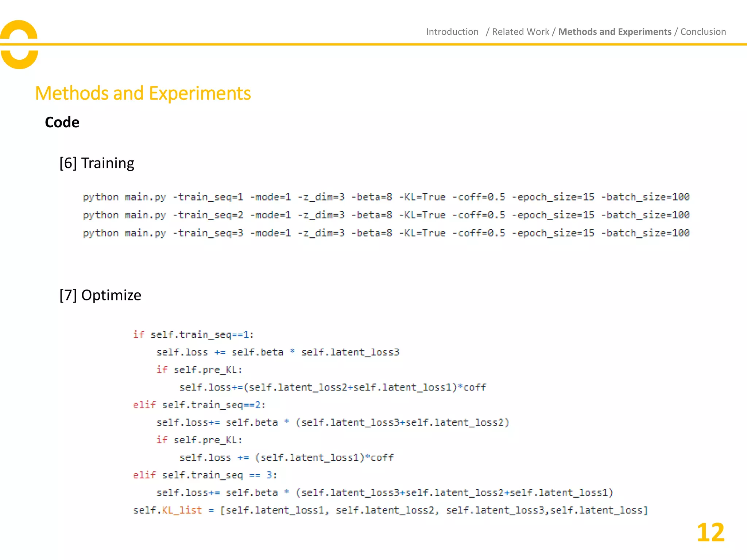Image resolution: width=747 pixels, height=560 pixels.
Task: Click the slide number 12
Action: point(710,533)
